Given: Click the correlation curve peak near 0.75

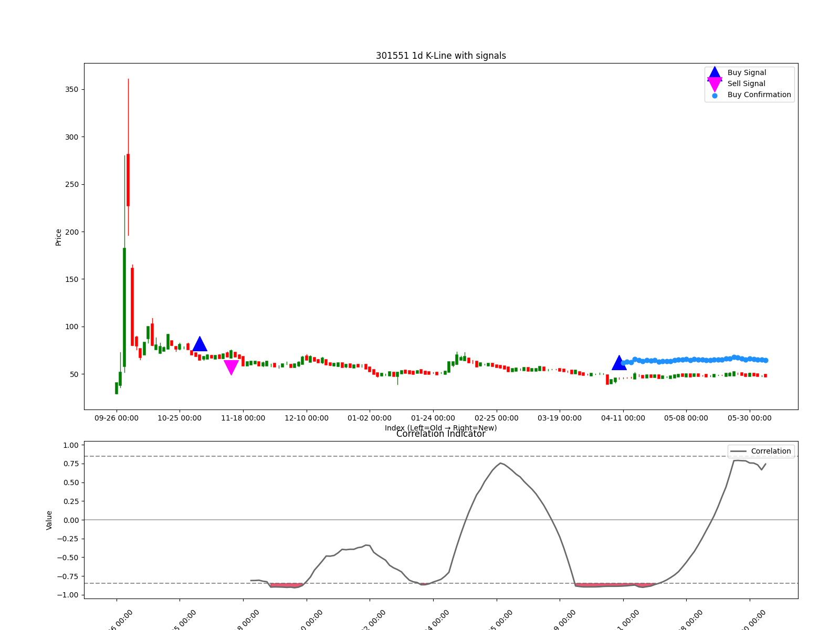Looking at the screenshot, I should pyautogui.click(x=501, y=463).
